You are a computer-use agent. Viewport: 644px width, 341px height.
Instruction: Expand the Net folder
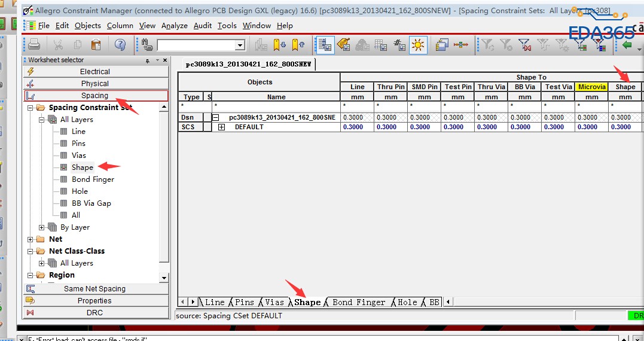coord(30,239)
